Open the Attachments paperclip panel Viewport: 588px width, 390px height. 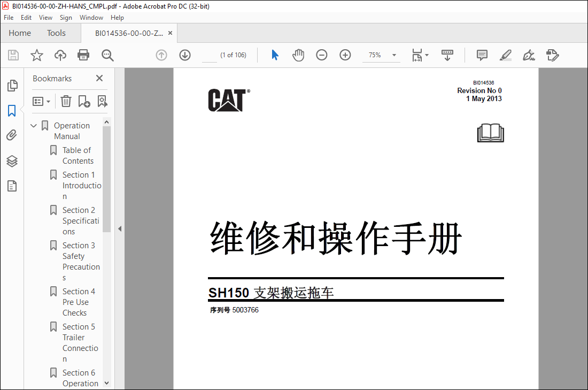[x=12, y=135]
